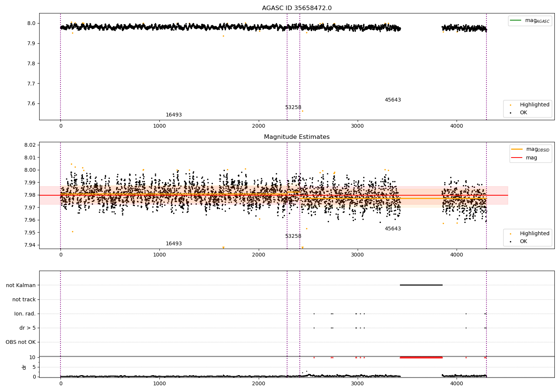Click 'OK' legend entry in Magnitude Estimates panel
The image size is (560, 392).
coord(519,242)
